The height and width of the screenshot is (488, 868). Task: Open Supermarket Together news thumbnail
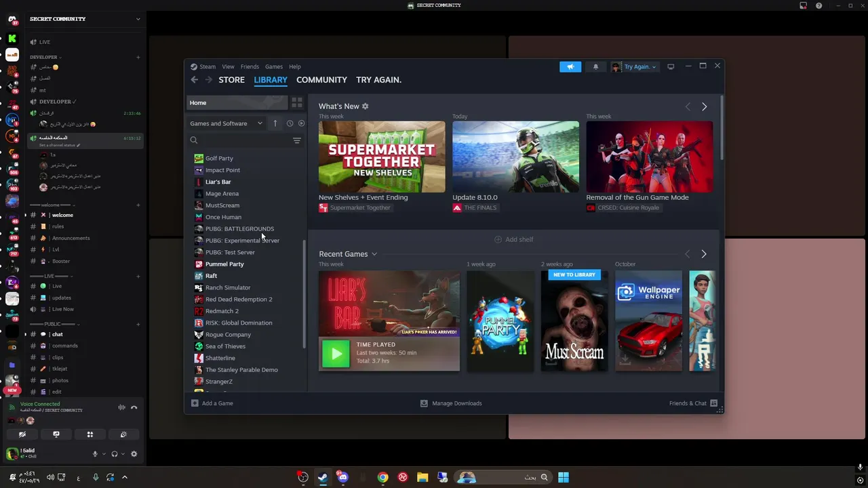(x=382, y=157)
